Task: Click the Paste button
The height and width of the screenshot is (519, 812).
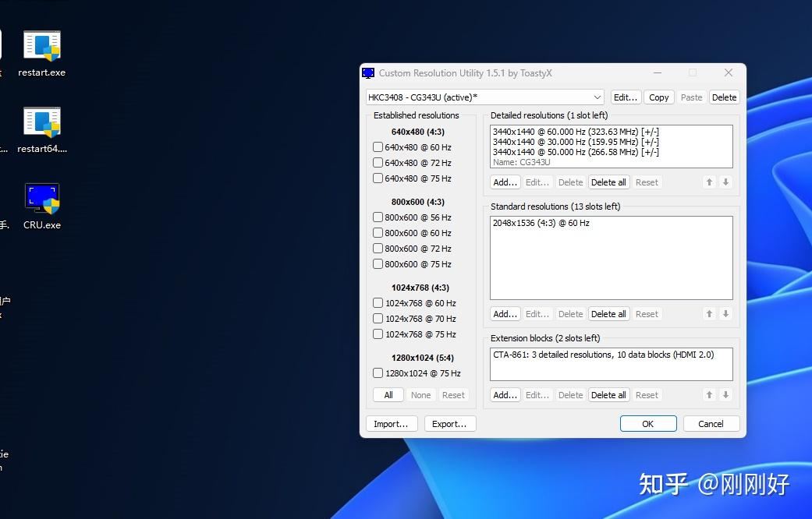Action: [x=691, y=97]
